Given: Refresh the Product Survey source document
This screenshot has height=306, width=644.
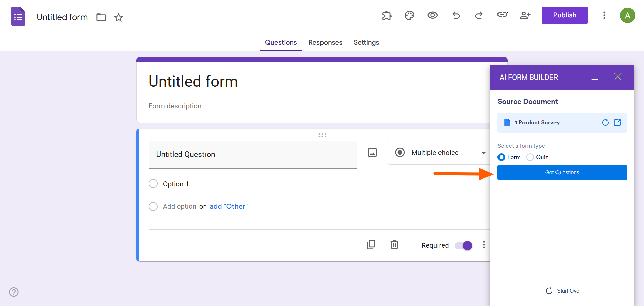Looking at the screenshot, I should [x=605, y=122].
